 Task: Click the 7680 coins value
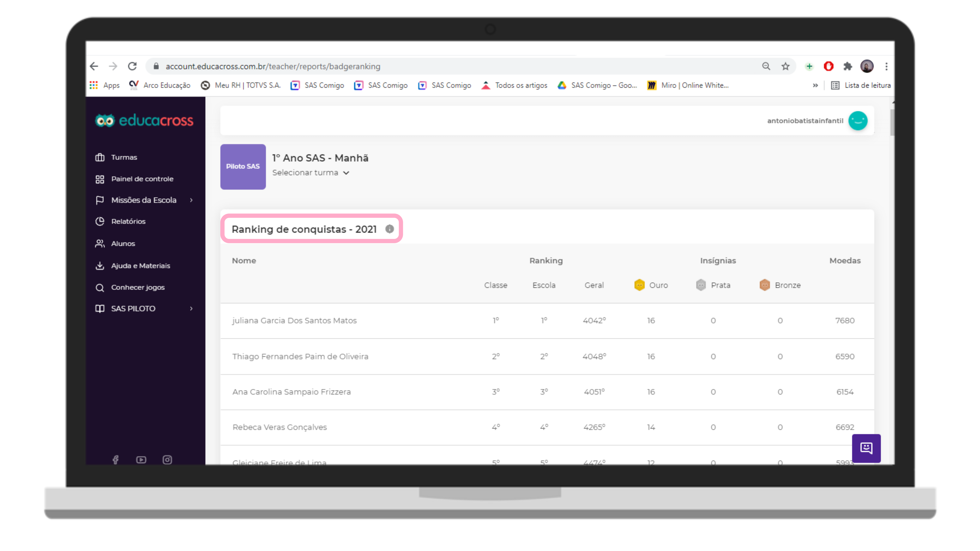pyautogui.click(x=845, y=321)
